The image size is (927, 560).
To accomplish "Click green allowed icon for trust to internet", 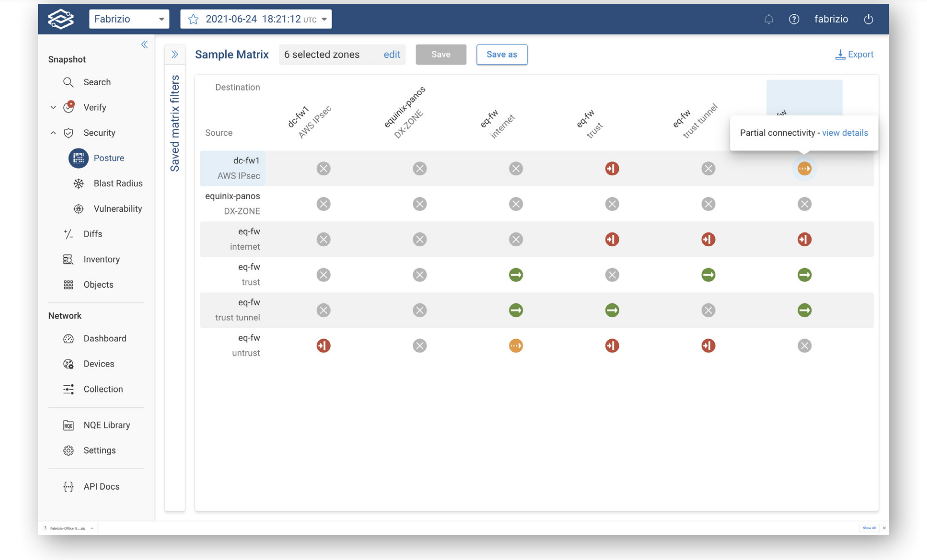I will tap(515, 275).
